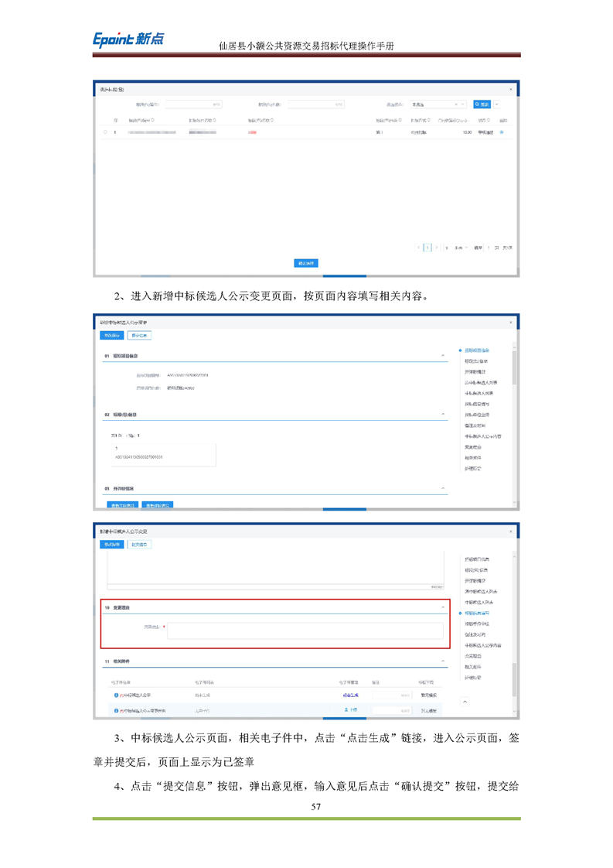
Task: Close the bid section selection dialog
Action: pos(511,89)
